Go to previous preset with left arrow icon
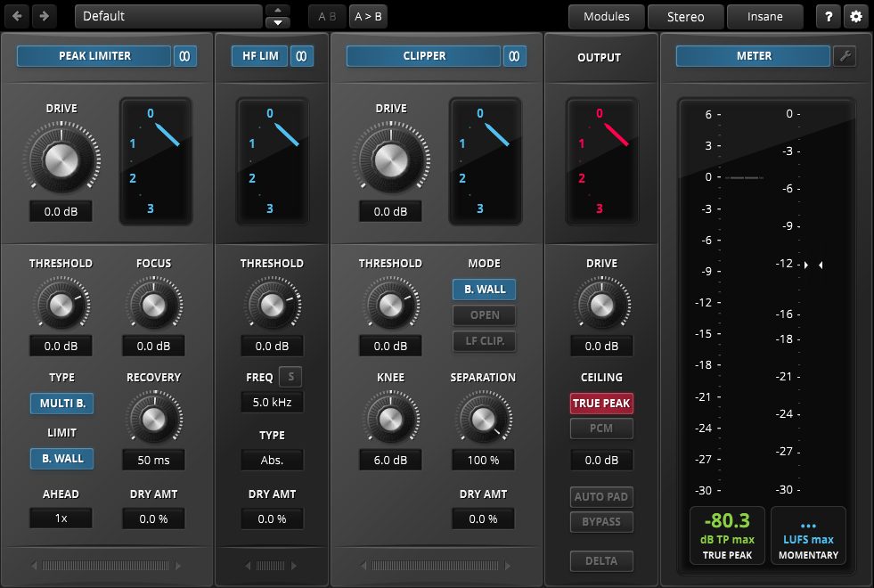Screen dimensions: 874x588 click(15, 15)
